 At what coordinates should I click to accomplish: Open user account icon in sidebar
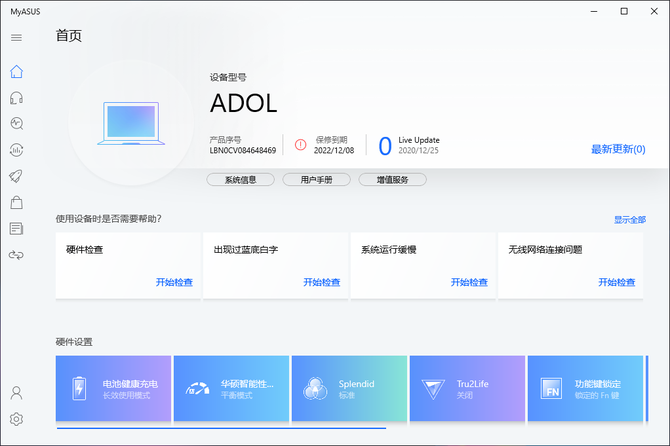pyautogui.click(x=16, y=393)
